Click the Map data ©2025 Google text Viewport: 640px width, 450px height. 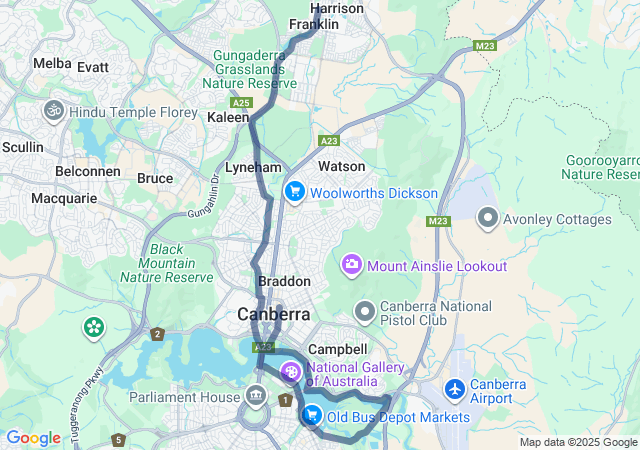pos(578,442)
